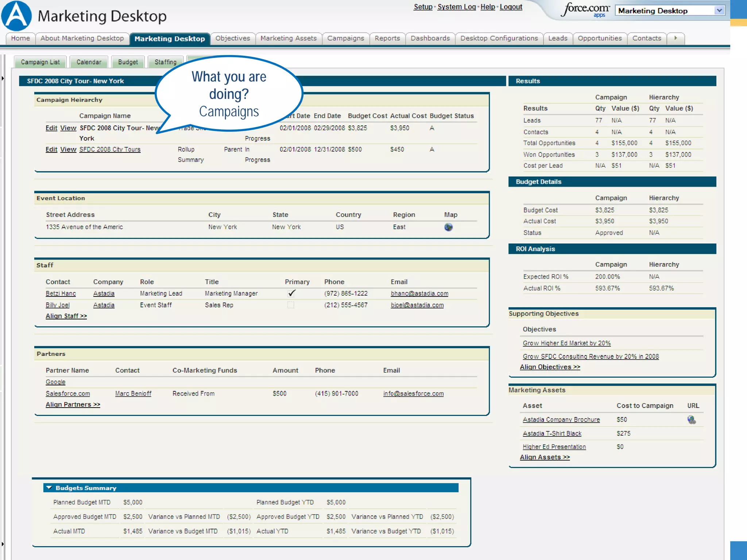747x560 pixels.
Task: Open the Astadia Company Brochure URL icon
Action: coord(691,420)
